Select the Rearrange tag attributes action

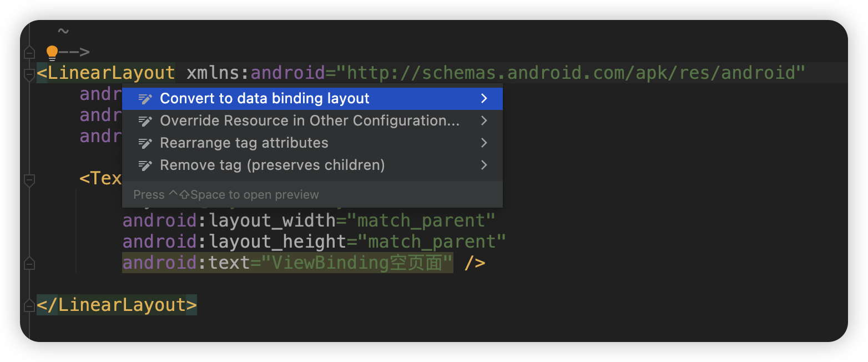tap(244, 143)
